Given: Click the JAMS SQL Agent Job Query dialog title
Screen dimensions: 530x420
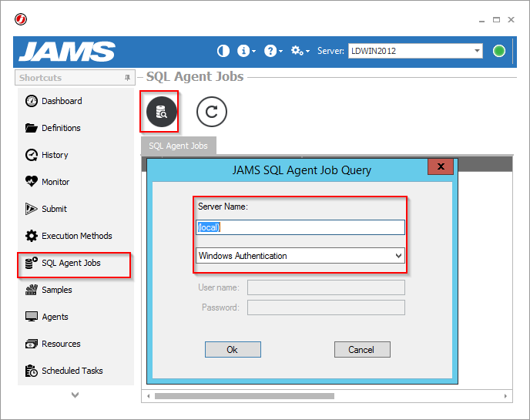Looking at the screenshot, I should (x=301, y=170).
